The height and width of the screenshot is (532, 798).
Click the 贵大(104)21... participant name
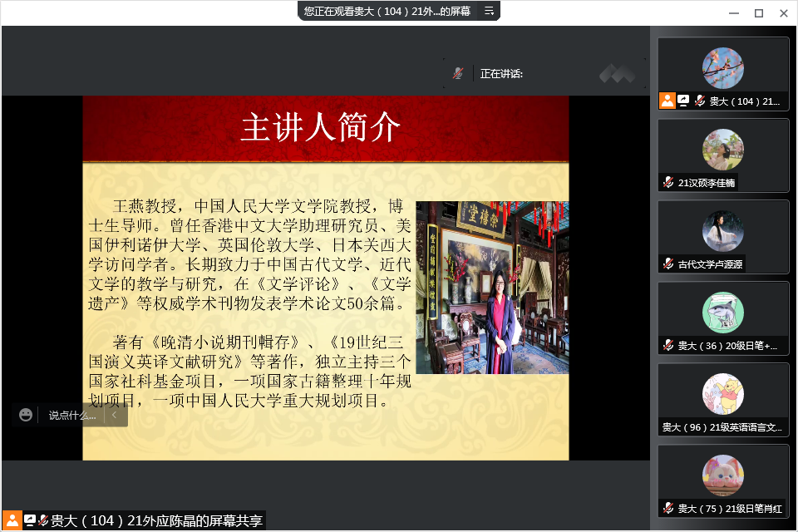[745, 101]
